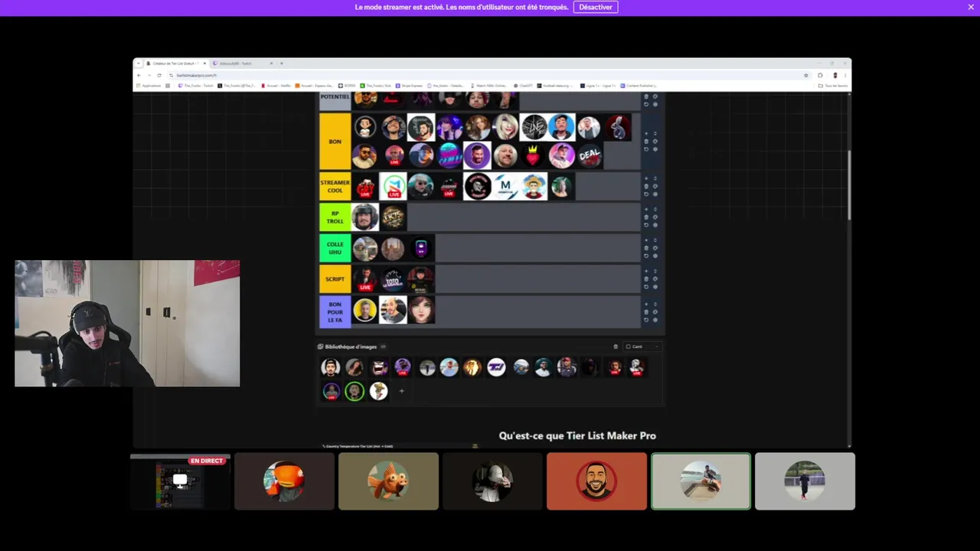
Task: Delete the STREAMER COOL tier row
Action: (646, 186)
